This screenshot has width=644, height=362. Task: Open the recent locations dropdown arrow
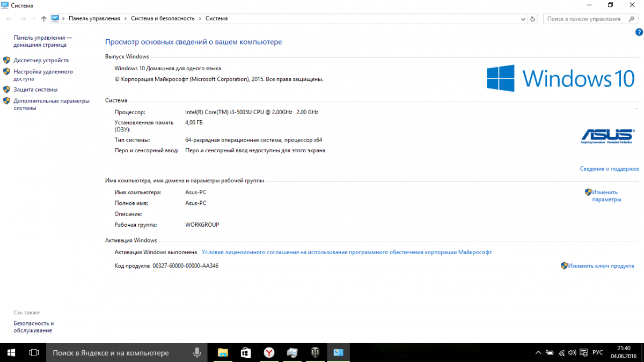pos(33,19)
